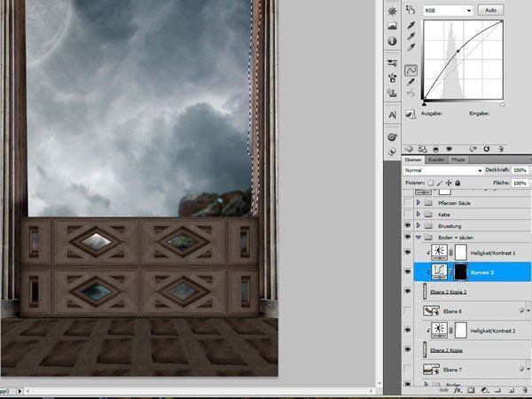Viewport: 532px width, 399px height.
Task: Select the black layer mask of Kurven 3
Action: click(x=460, y=272)
